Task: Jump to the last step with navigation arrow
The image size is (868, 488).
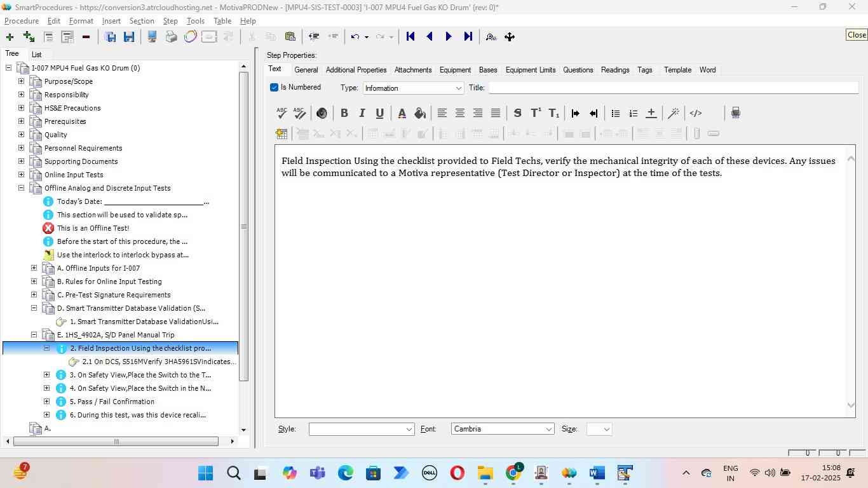Action: coord(468,37)
